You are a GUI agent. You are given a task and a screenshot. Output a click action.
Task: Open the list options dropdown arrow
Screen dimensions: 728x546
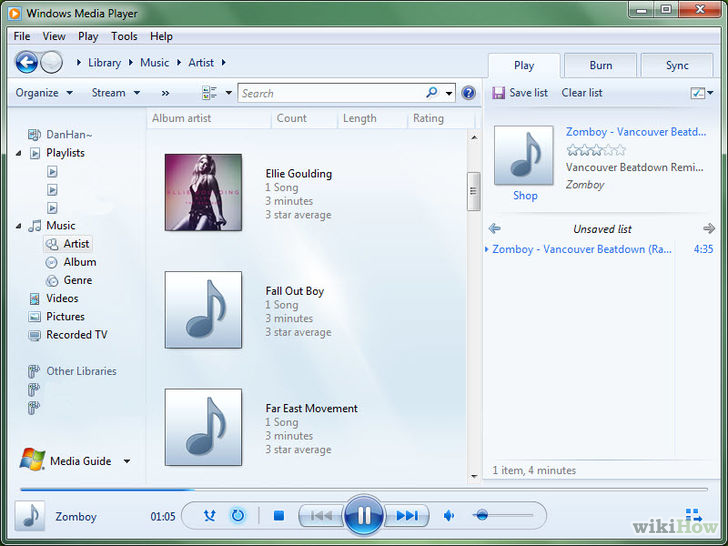[x=710, y=93]
